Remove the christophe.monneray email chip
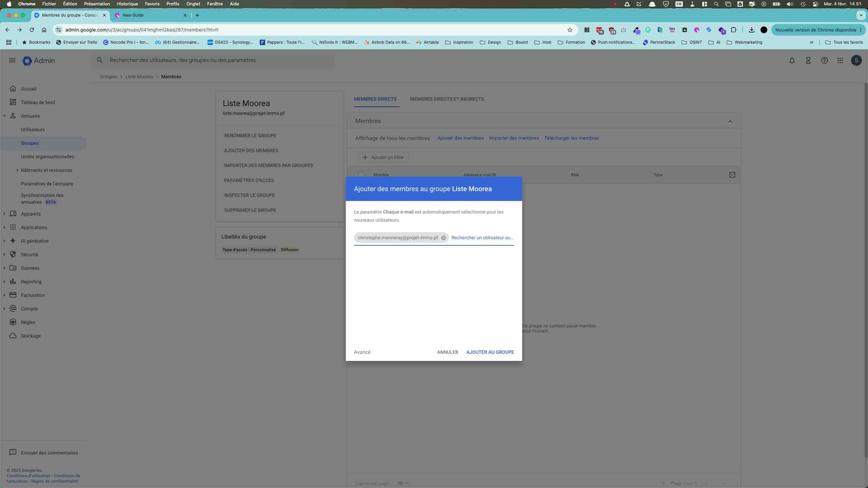The image size is (868, 488). (443, 238)
